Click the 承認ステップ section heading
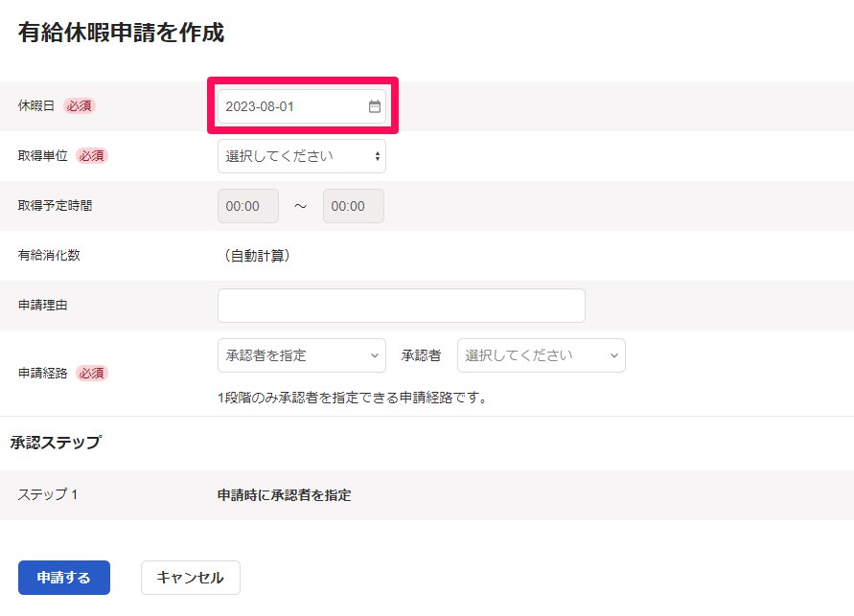 (56, 443)
